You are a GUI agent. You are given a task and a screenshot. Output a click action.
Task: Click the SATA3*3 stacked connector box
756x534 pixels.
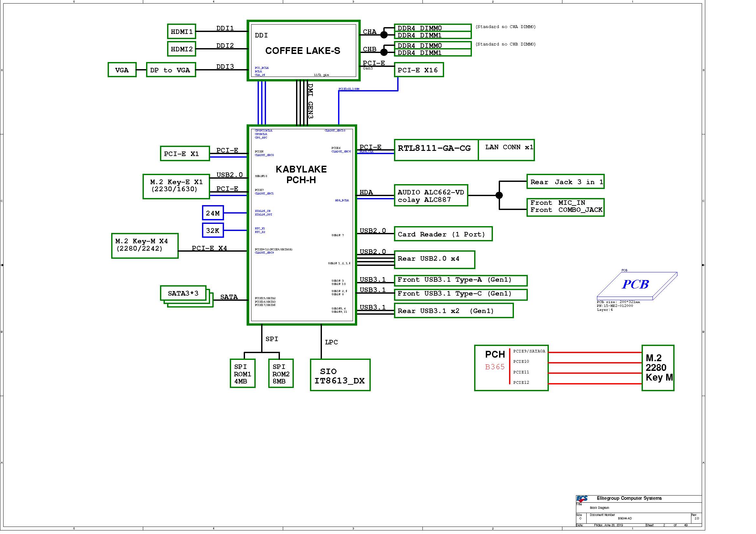point(183,293)
